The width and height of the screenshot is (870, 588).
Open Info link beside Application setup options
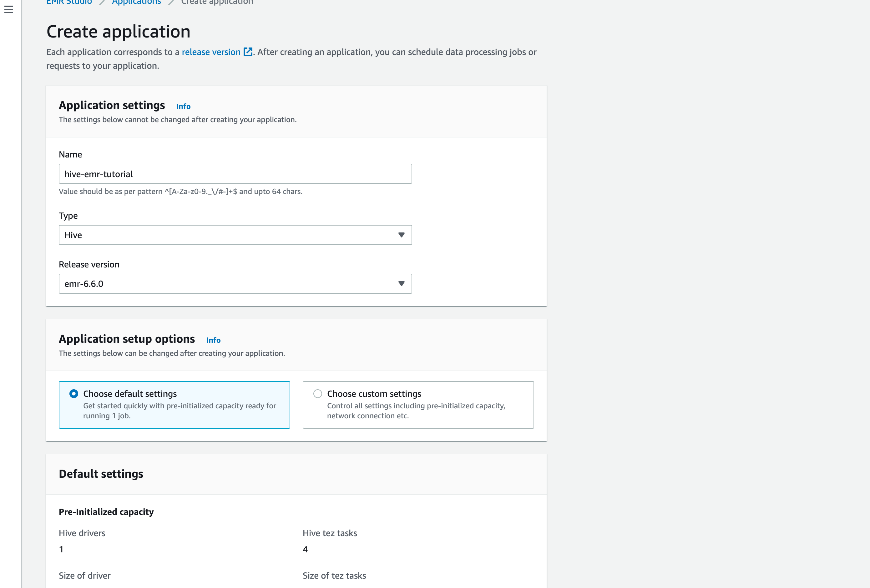pyautogui.click(x=213, y=340)
